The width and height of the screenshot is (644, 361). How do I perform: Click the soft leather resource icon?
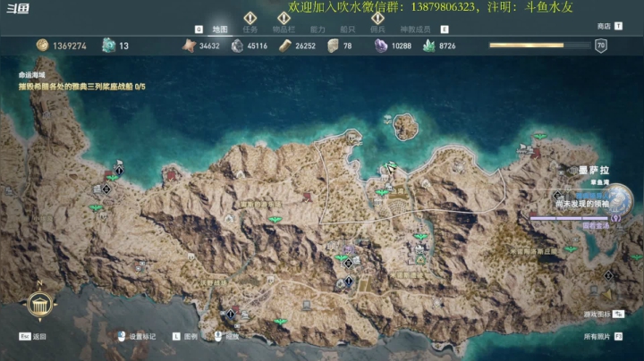coord(189,46)
